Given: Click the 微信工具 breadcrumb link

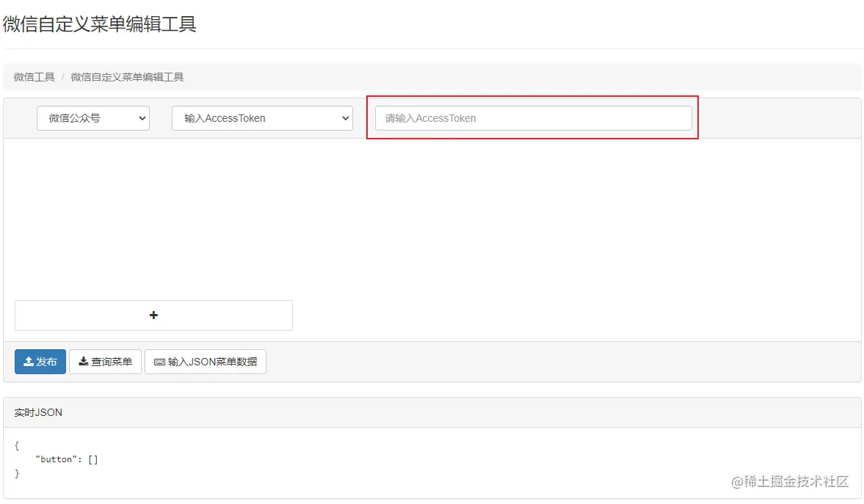Looking at the screenshot, I should coord(35,77).
